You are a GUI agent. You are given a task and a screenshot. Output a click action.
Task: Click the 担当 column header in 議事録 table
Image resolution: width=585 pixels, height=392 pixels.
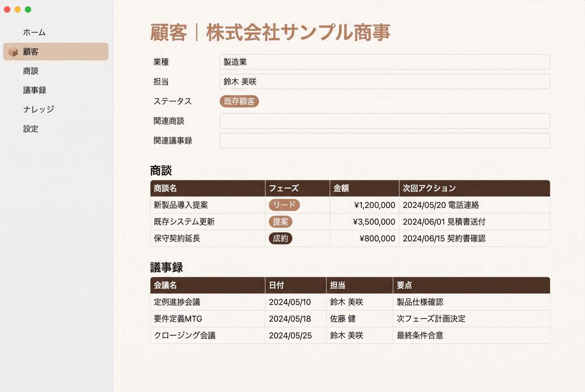[x=360, y=285]
